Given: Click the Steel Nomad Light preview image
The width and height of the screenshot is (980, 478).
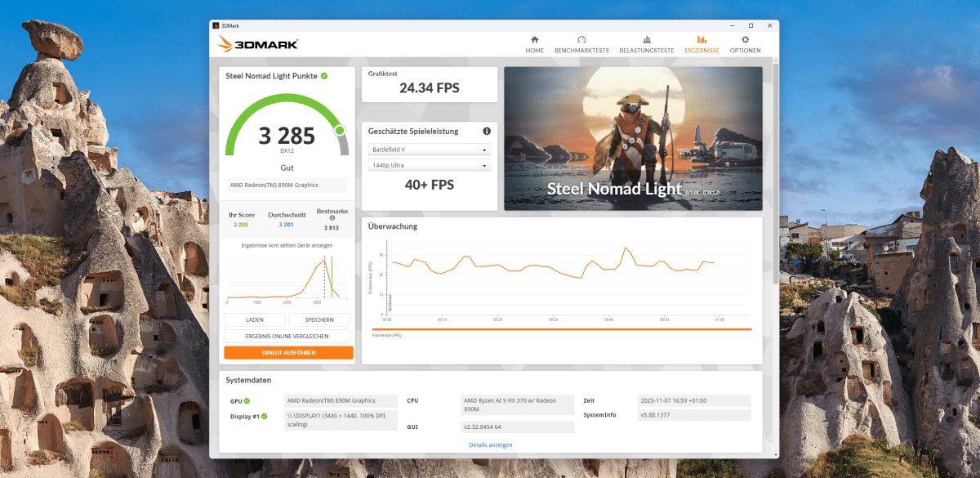Looking at the screenshot, I should click(x=633, y=138).
